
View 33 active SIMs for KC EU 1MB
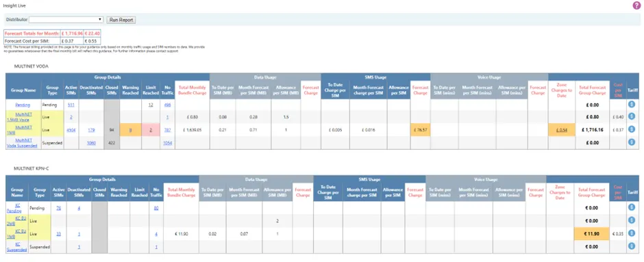tap(58, 234)
